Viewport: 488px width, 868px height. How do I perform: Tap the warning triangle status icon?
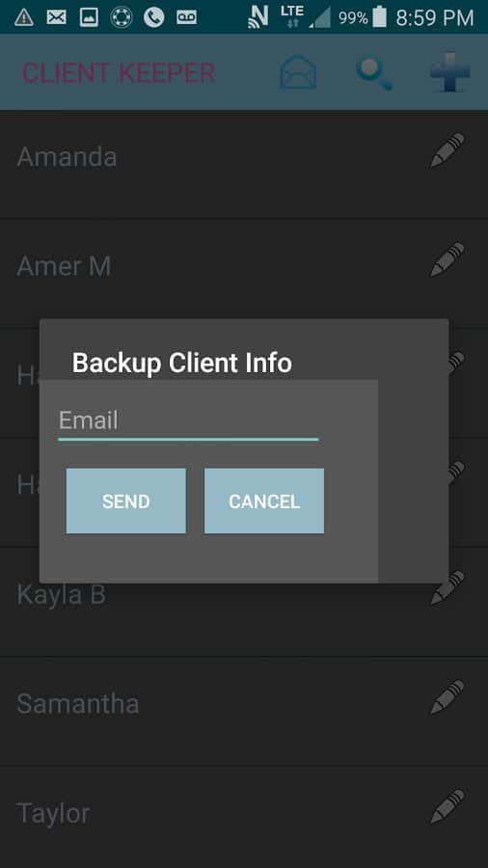[24, 17]
